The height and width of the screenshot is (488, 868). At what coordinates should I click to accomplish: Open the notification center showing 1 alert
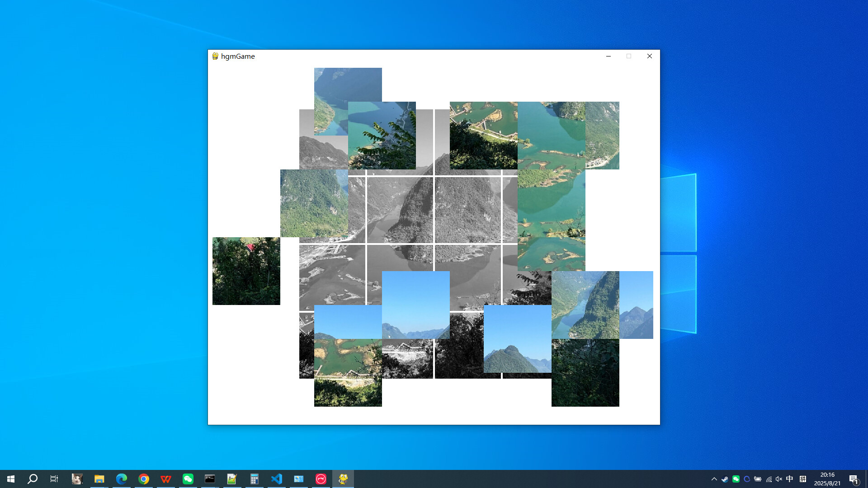pyautogui.click(x=854, y=479)
